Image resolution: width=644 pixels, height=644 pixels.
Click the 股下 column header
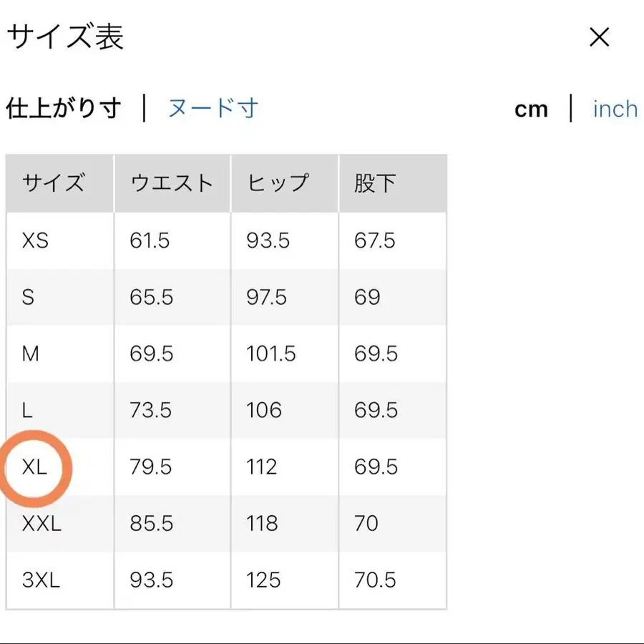pyautogui.click(x=372, y=183)
